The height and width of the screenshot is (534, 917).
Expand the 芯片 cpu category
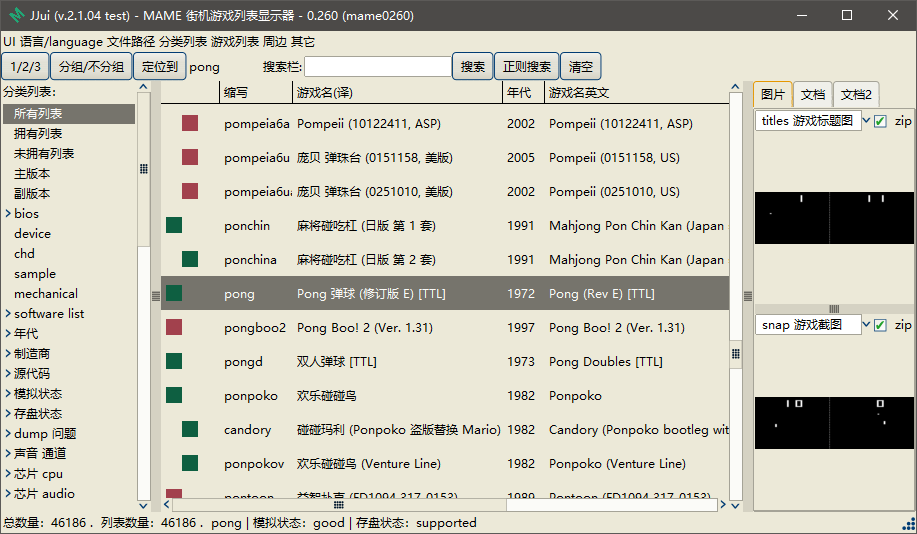tap(8, 474)
